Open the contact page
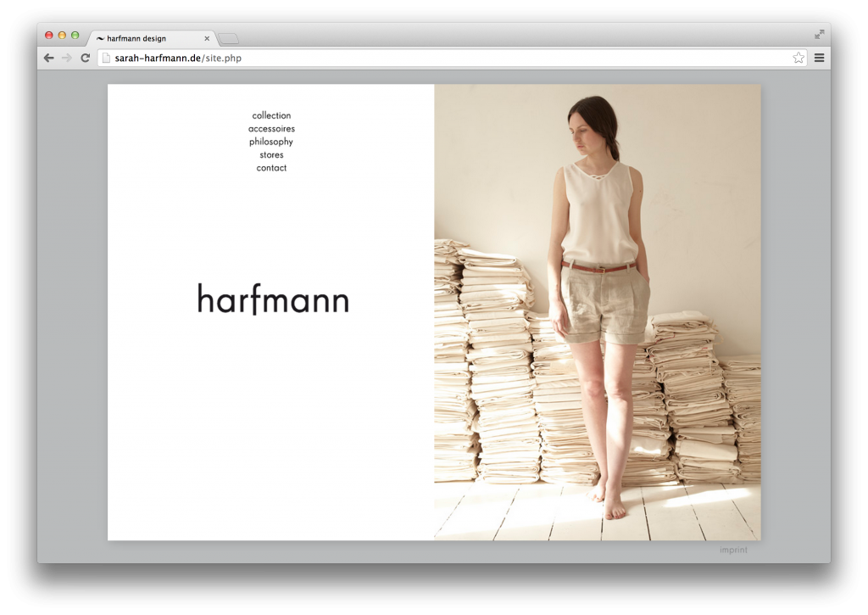The width and height of the screenshot is (868, 615). pos(271,168)
